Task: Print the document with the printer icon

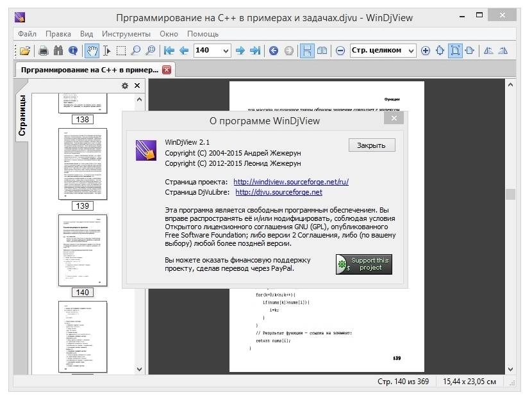Action: click(x=44, y=51)
